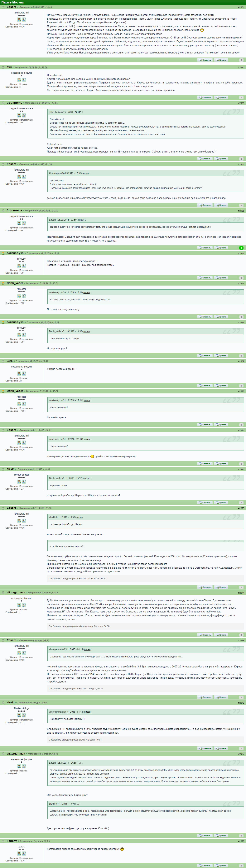The width and height of the screenshot is (246, 868).
Task: Click the online status icon next to солёное ухо in post #2966
Action: (3, 253)
